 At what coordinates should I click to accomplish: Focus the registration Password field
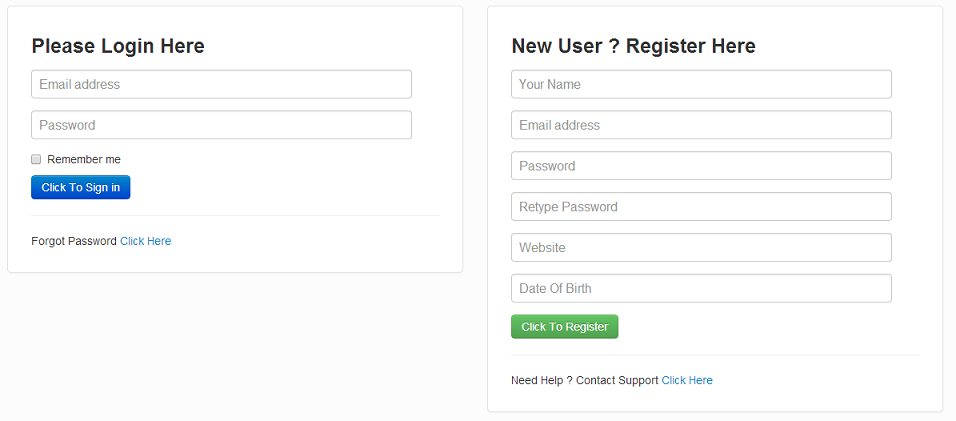(x=701, y=166)
